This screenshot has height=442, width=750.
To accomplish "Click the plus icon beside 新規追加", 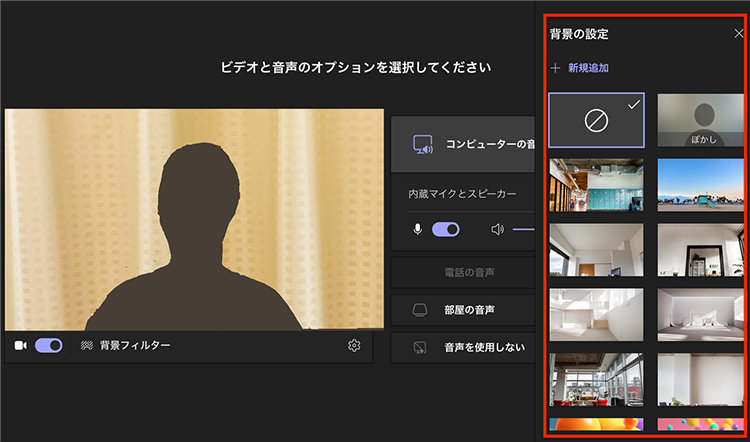I will point(555,68).
